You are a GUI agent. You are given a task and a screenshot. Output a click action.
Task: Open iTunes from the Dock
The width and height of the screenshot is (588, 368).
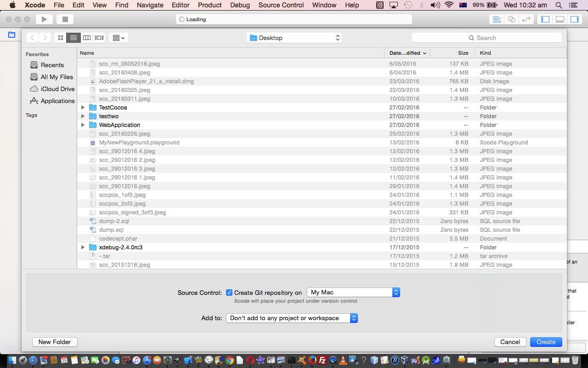point(136,360)
